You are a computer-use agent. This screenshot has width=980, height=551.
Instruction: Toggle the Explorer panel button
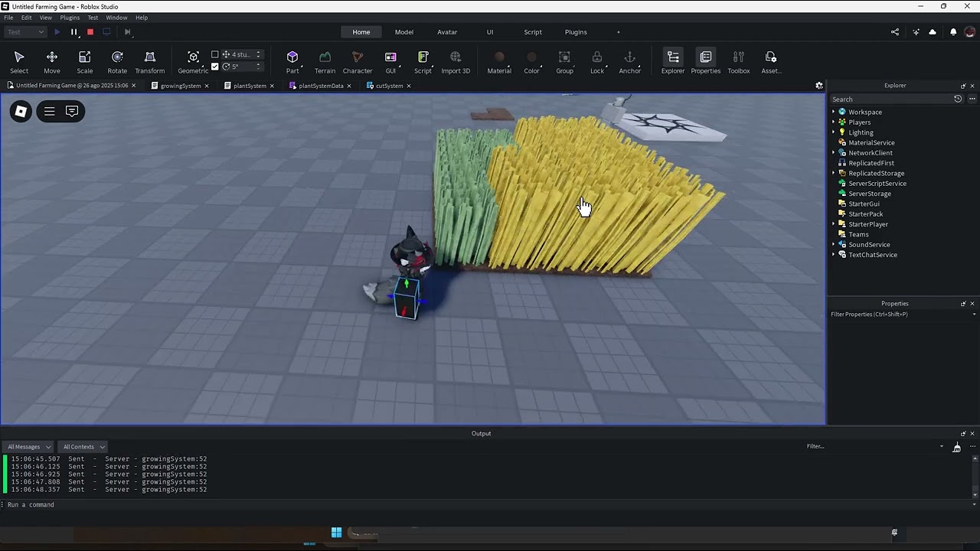click(x=673, y=61)
